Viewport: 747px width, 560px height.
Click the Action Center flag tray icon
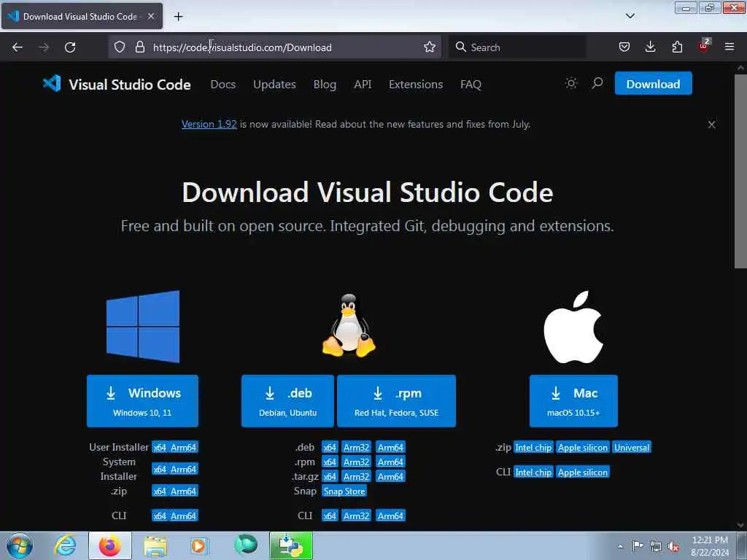[637, 546]
